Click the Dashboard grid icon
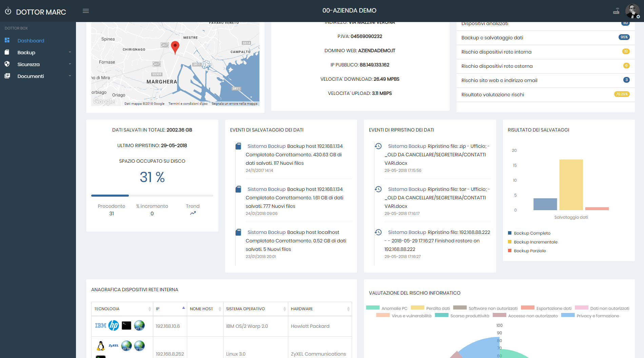Screen dimensions: 644x358 pos(7,40)
